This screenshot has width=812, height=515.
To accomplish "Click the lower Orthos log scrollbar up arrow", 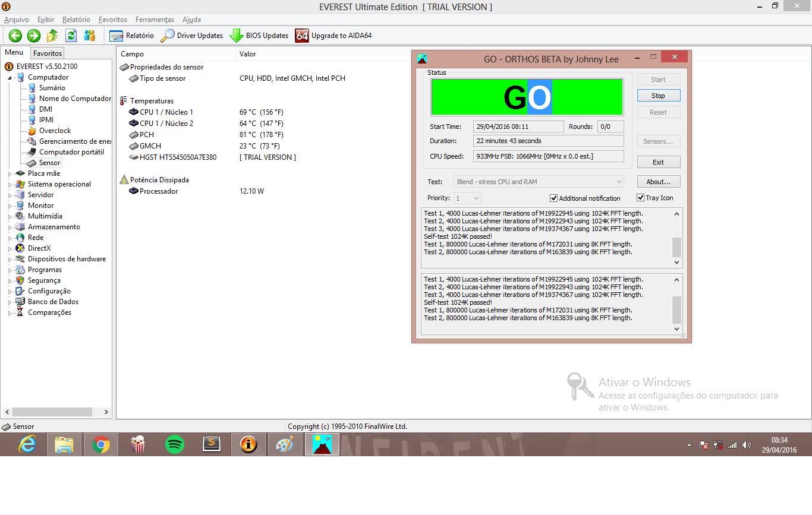I will [x=677, y=279].
